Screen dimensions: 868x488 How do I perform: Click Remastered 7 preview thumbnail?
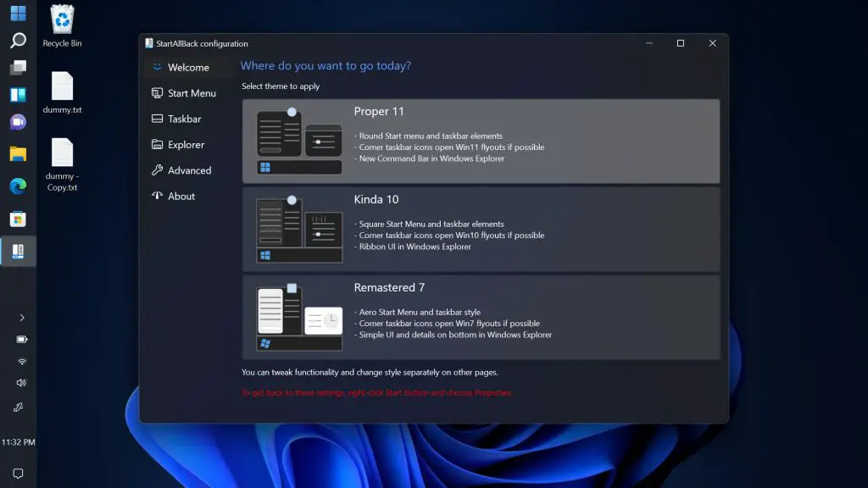[x=299, y=318]
